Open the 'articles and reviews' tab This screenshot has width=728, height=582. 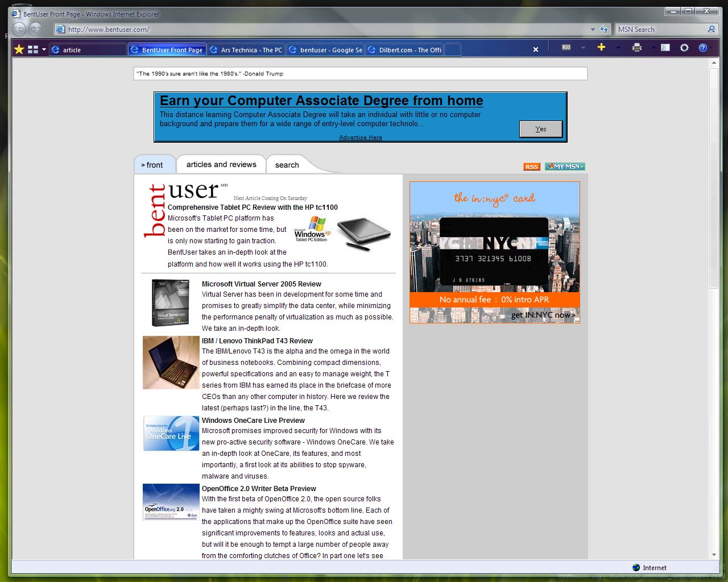(x=221, y=164)
